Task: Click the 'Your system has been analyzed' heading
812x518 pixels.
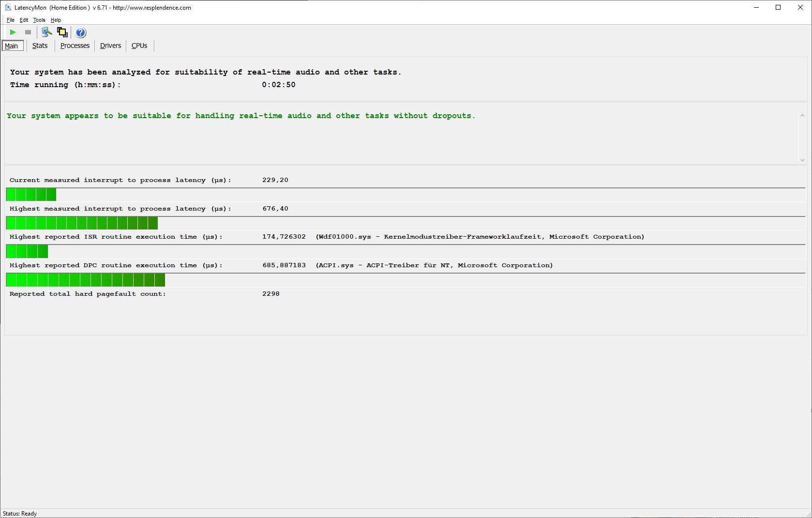Action: (206, 72)
